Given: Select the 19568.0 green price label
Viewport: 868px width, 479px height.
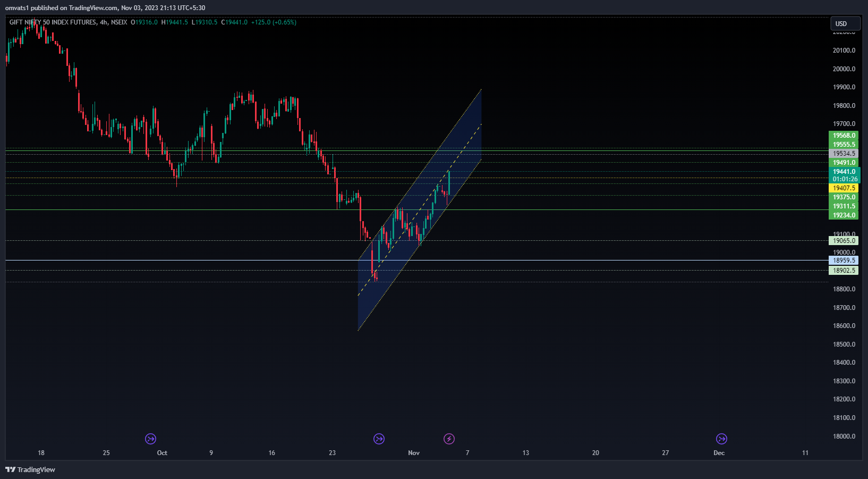Looking at the screenshot, I should click(x=844, y=136).
